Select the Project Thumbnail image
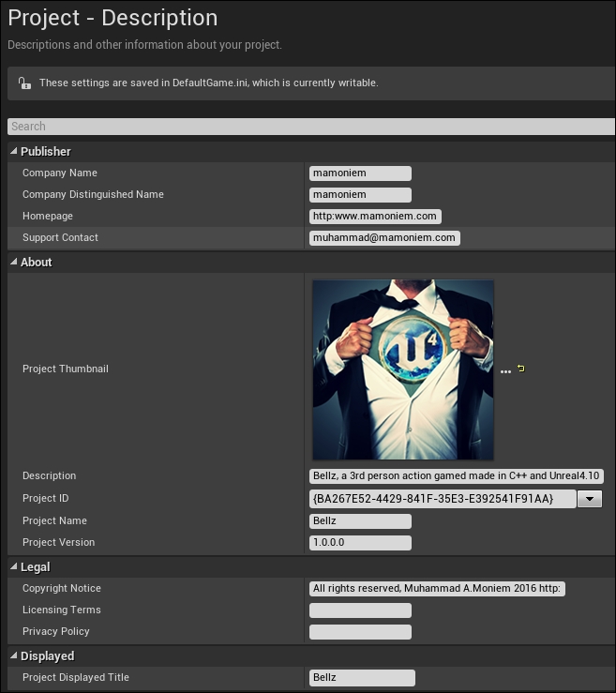This screenshot has width=616, height=693. pos(403,369)
